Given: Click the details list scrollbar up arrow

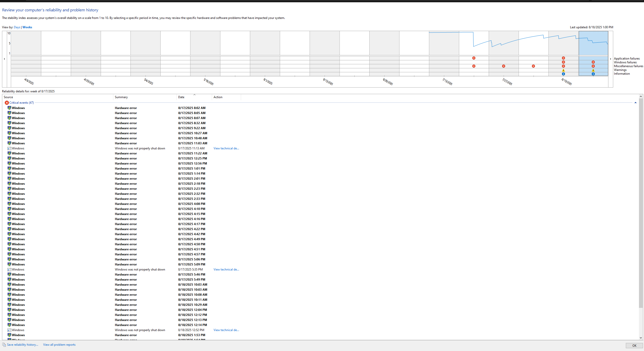Looking at the screenshot, I should tap(641, 96).
